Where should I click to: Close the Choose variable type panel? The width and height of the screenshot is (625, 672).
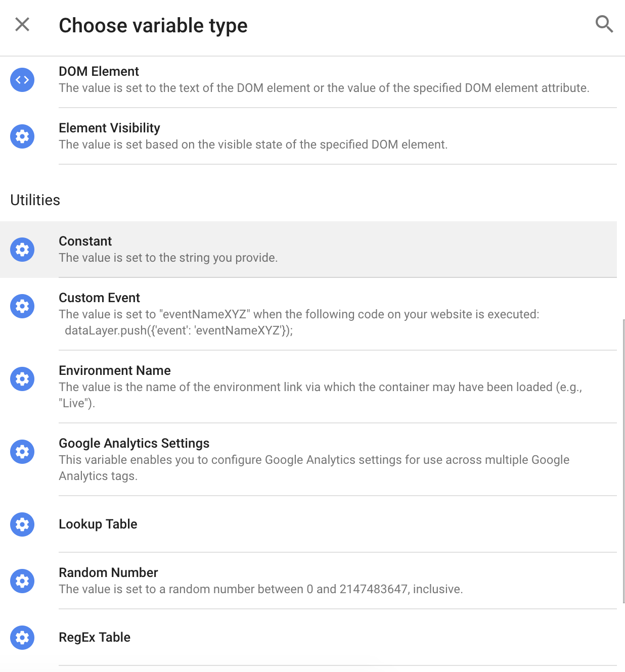(22, 24)
